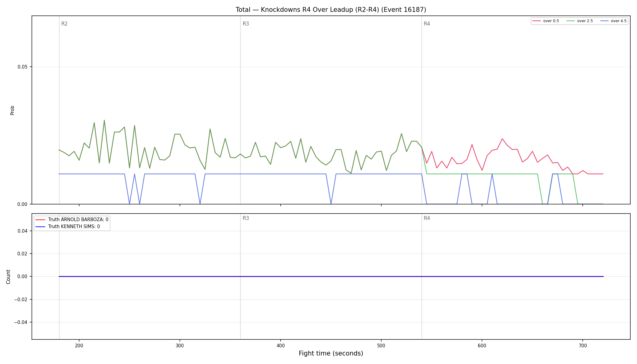Click the chart title mentioning Event 16187
The image size is (637, 364).
pos(331,10)
